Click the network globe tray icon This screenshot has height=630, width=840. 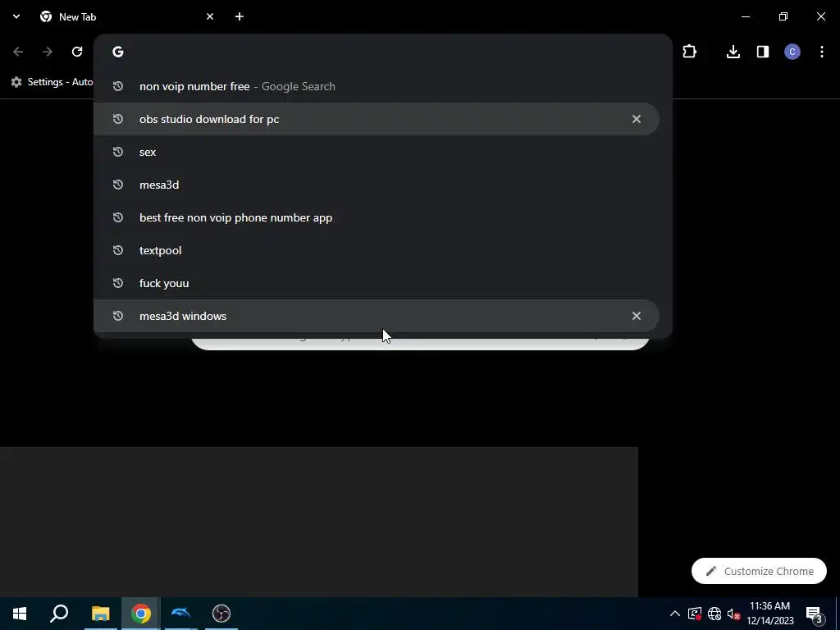click(714, 614)
